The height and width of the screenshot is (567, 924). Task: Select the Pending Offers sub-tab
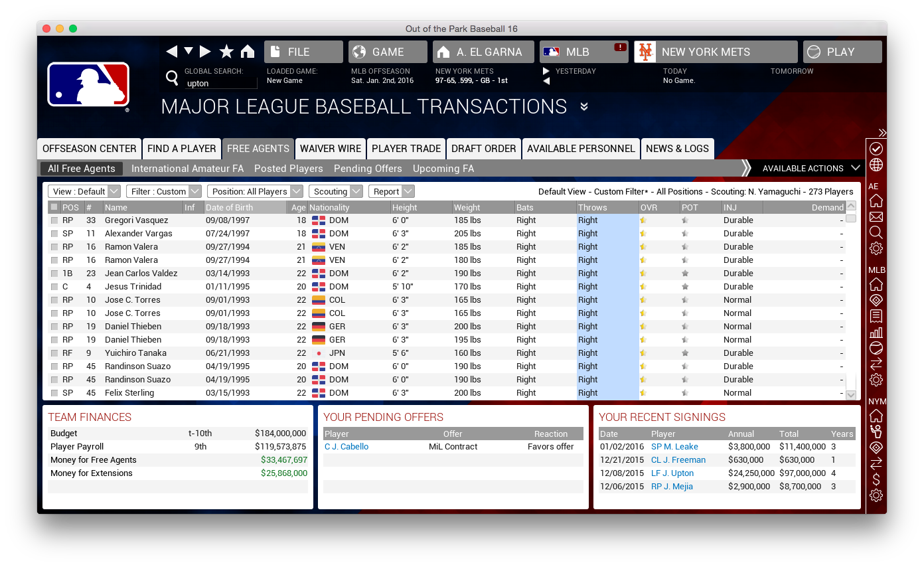pos(368,169)
